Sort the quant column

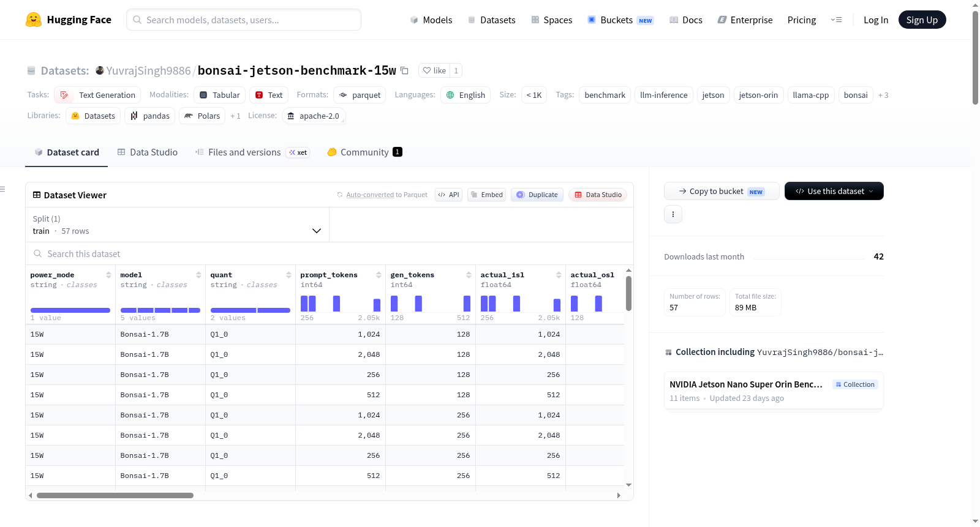pyautogui.click(x=288, y=275)
